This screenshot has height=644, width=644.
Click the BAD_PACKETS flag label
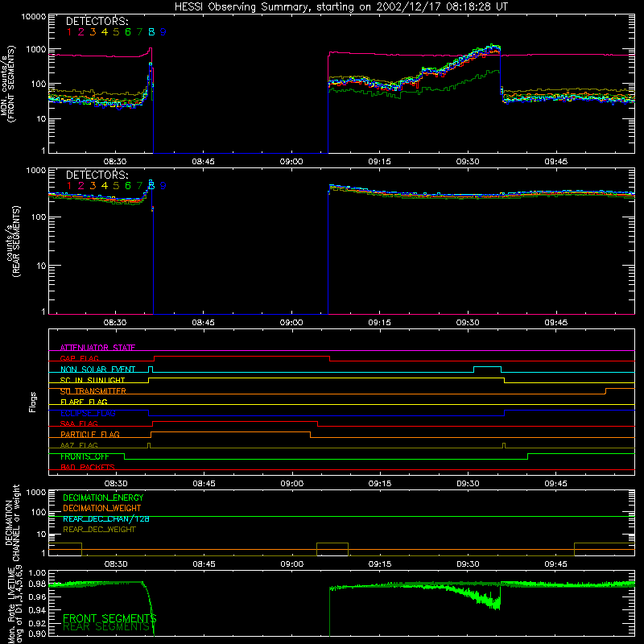[88, 468]
